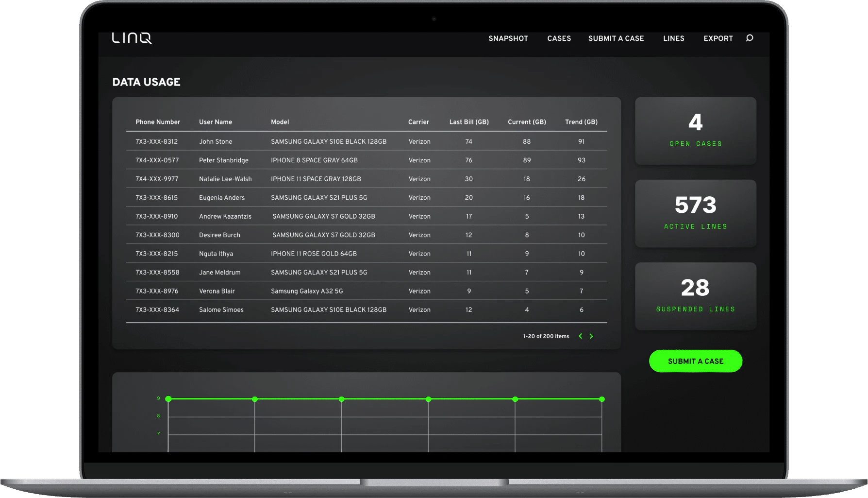Open the CASES section
The width and height of the screenshot is (868, 498).
(559, 38)
